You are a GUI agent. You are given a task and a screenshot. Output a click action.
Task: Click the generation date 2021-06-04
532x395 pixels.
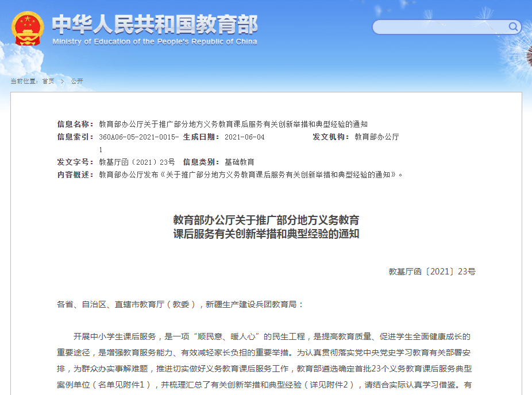click(245, 137)
